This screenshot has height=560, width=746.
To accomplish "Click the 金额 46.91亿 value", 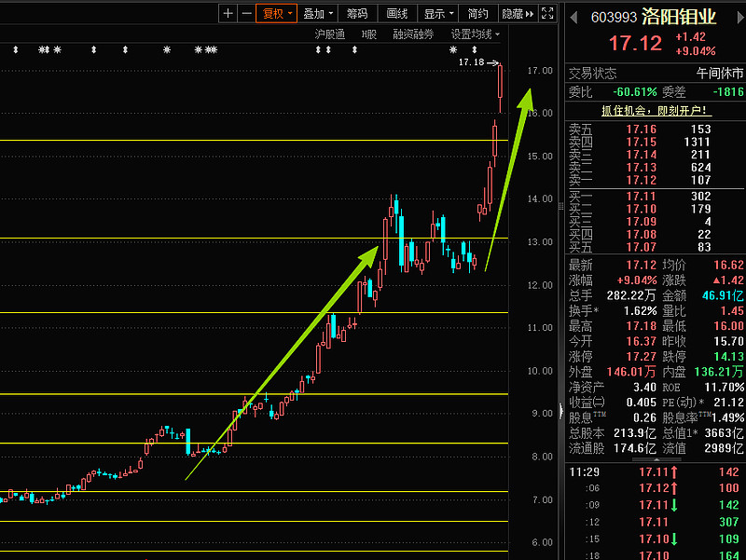I will point(723,295).
